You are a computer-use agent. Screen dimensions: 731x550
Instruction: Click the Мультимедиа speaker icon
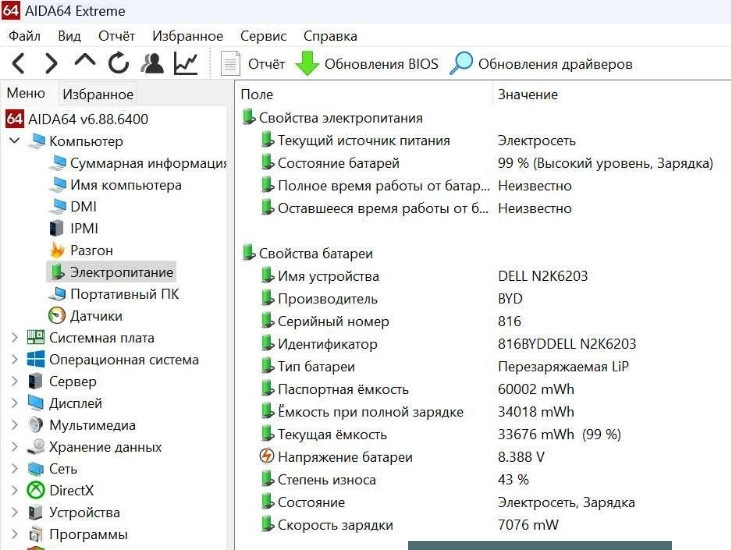point(36,425)
